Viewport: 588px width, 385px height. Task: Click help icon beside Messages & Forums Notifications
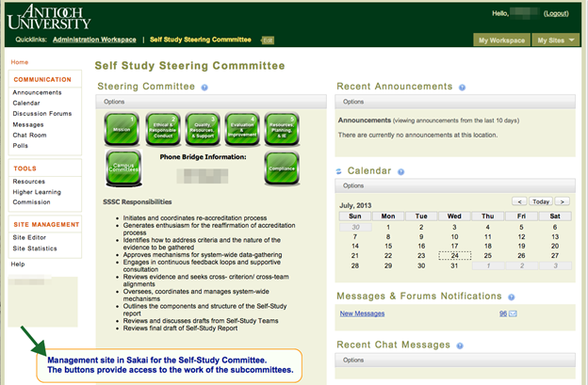pyautogui.click(x=512, y=297)
